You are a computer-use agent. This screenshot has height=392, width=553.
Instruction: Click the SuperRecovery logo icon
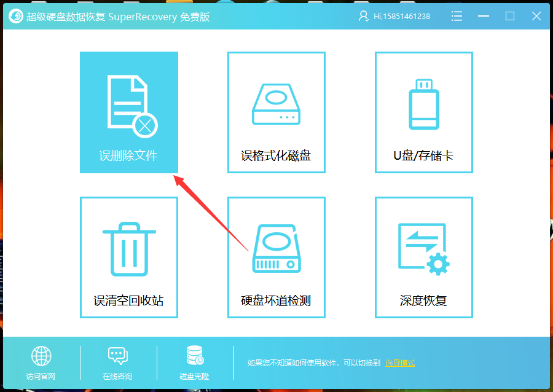(16, 16)
